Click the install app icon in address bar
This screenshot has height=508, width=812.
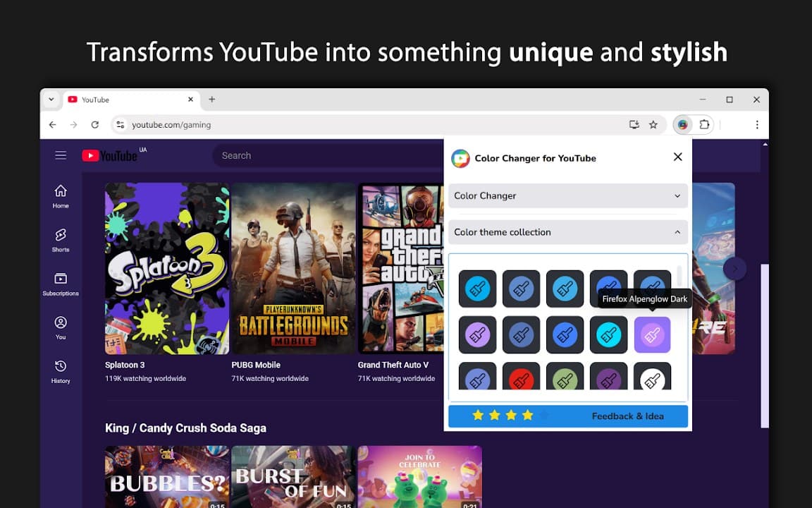coord(634,124)
